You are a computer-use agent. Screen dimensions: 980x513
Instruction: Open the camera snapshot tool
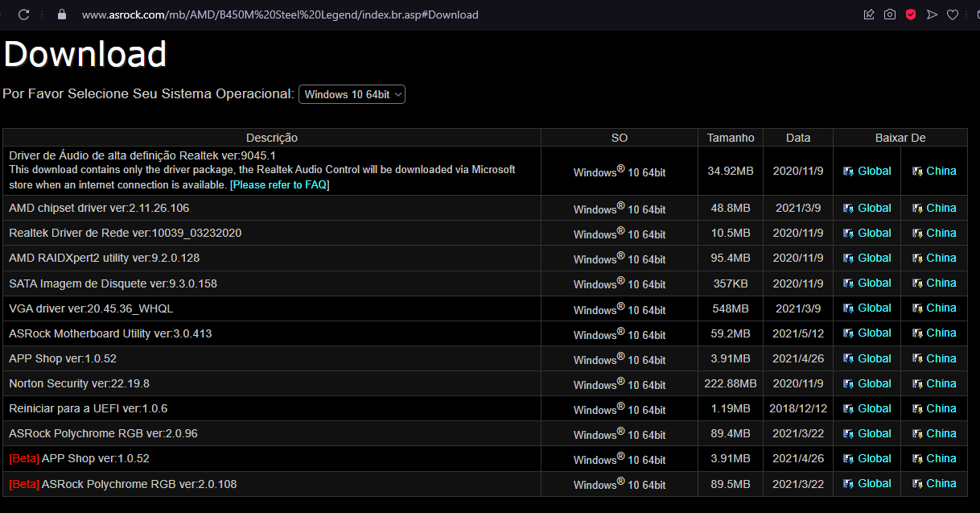890,14
